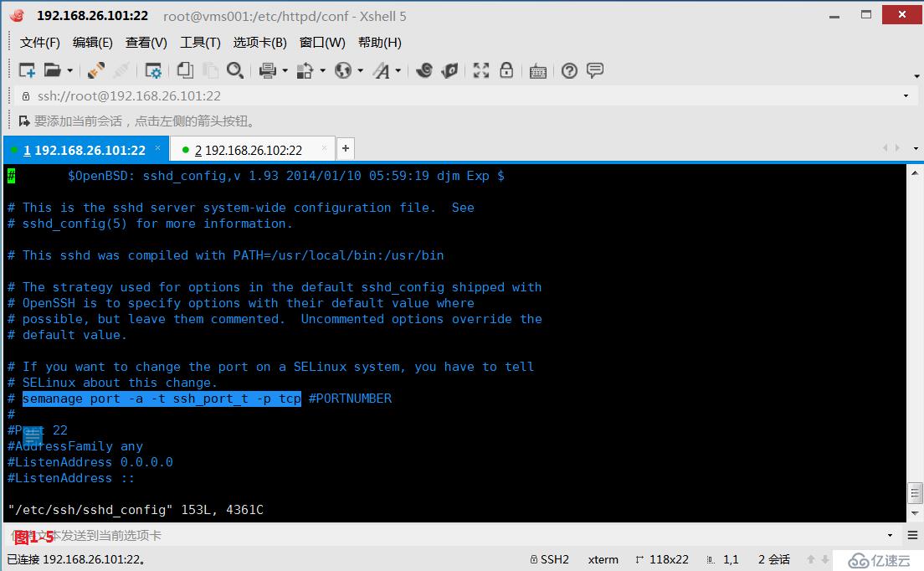Click xterm status bar entry
The image size is (924, 571).
pos(603,559)
